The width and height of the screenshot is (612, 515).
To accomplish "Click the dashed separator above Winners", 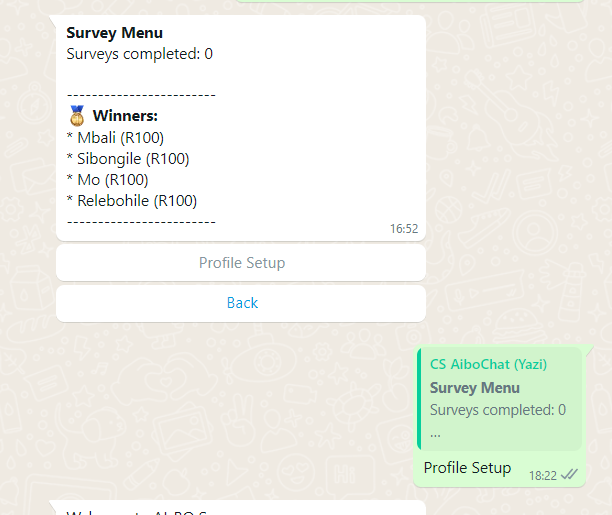I will coord(141,95).
